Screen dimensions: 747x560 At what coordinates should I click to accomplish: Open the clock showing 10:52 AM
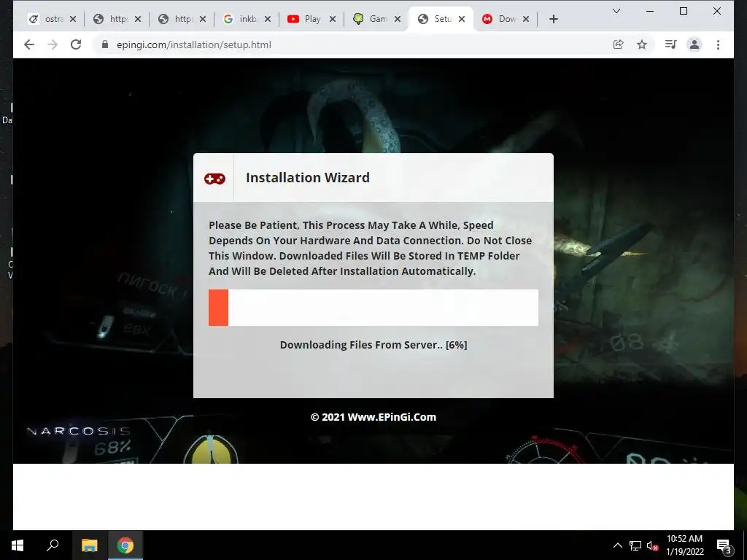click(x=684, y=545)
